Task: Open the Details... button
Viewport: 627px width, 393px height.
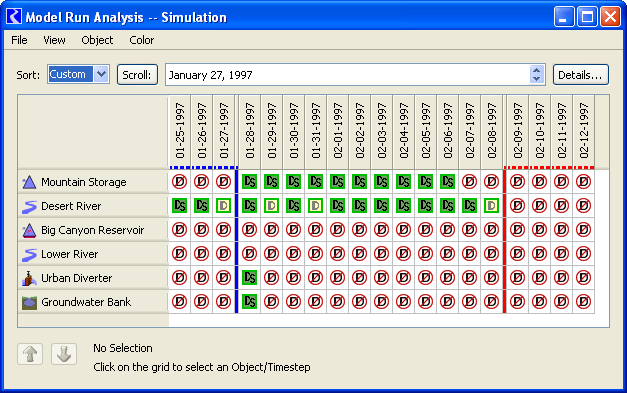Action: click(581, 75)
